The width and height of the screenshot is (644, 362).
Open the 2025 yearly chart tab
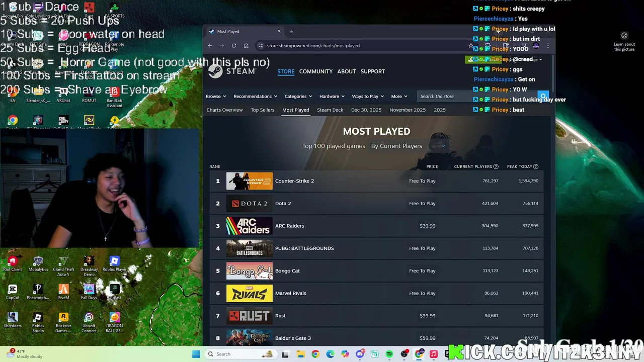[440, 110]
